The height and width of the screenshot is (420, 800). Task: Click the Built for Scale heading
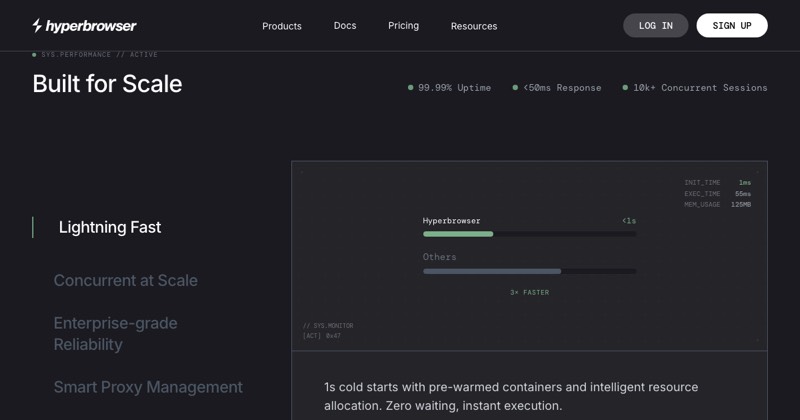107,84
